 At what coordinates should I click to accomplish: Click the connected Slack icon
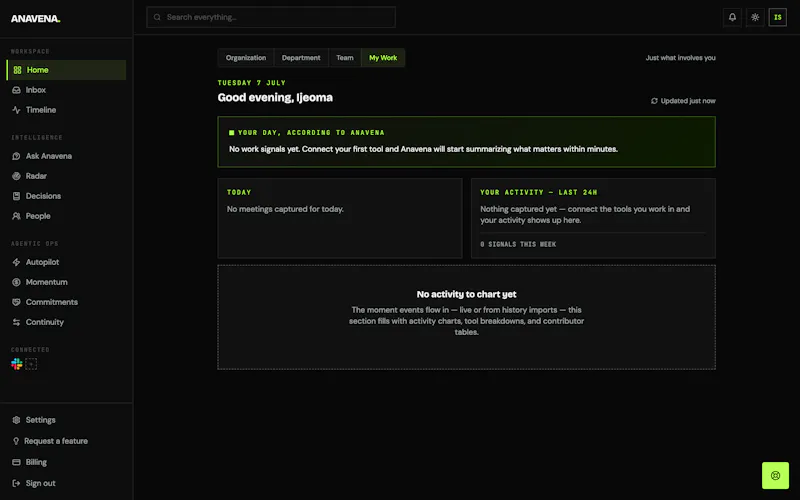pos(17,364)
